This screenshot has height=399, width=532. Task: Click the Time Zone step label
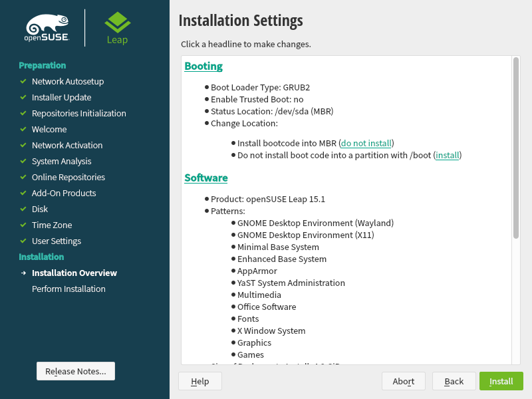pos(52,225)
